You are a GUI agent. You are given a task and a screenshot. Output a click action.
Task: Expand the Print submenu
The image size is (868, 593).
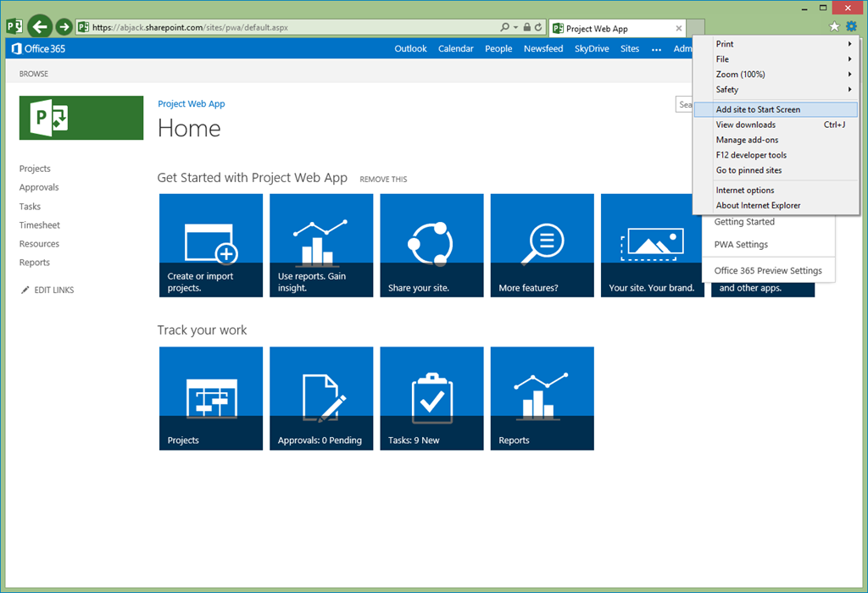coord(776,44)
